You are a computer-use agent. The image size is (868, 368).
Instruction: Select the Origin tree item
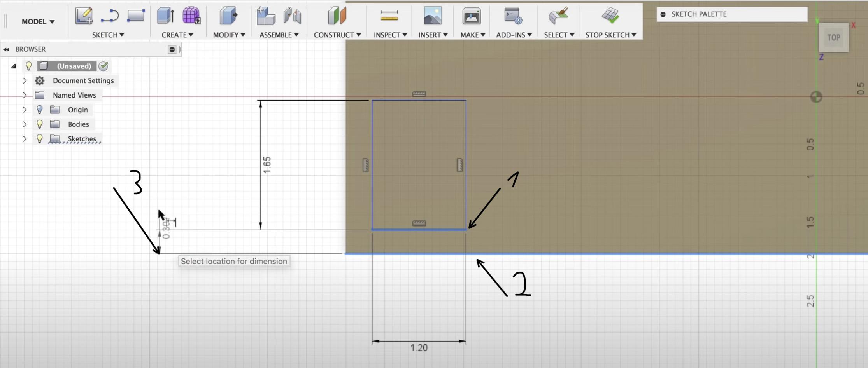[x=78, y=110]
